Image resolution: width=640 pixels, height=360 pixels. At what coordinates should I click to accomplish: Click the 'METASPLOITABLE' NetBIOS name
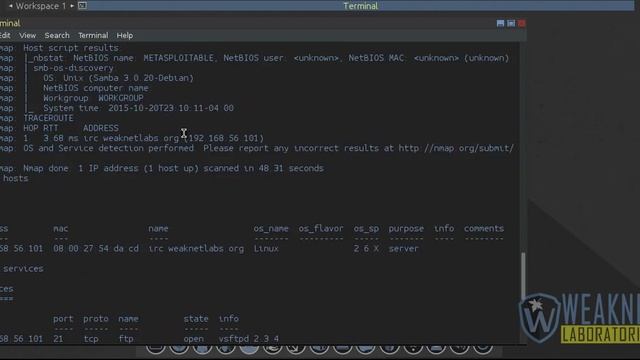point(178,58)
